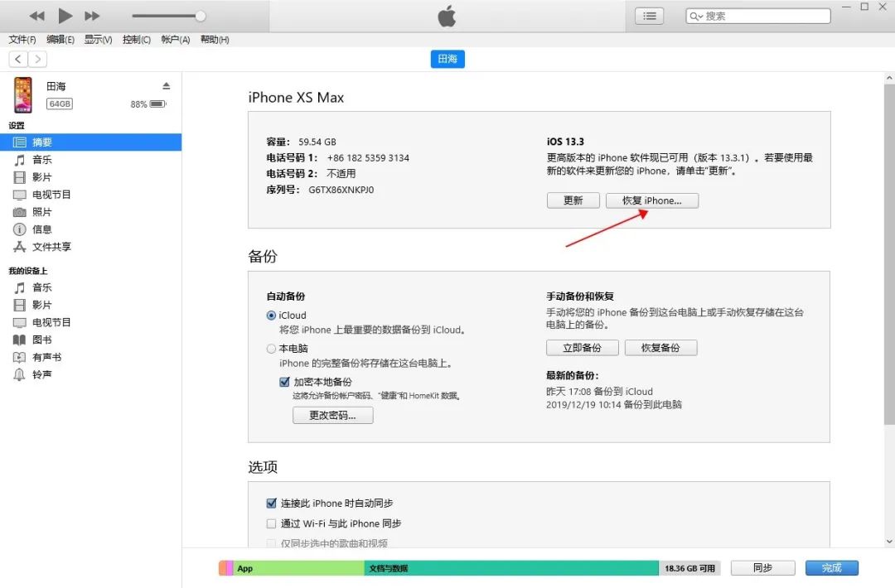Open 音乐 under 我的设备上
895x588 pixels.
tap(91, 287)
